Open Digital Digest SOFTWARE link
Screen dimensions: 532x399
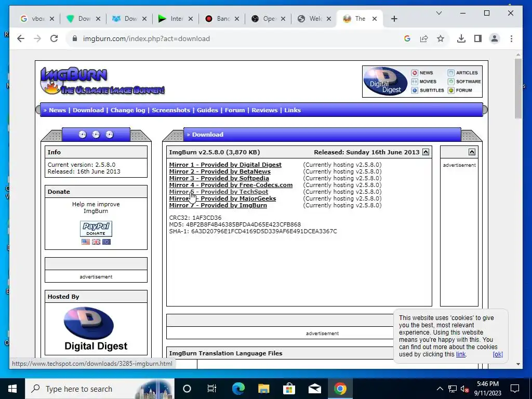coord(464,82)
